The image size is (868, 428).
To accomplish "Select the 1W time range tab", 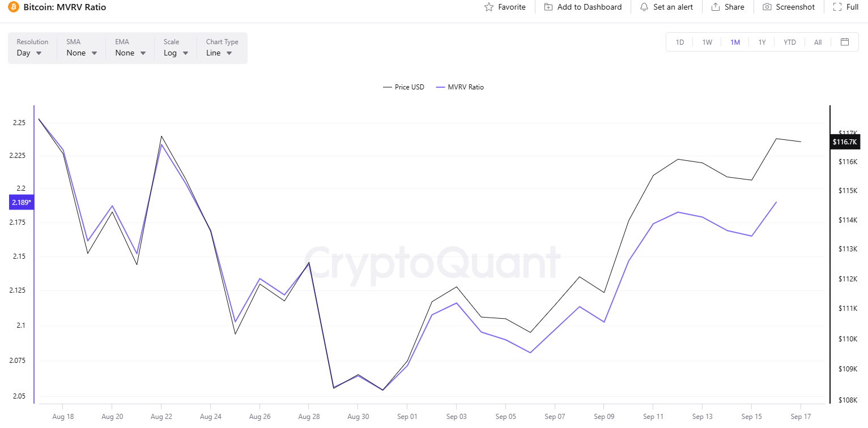I will pos(707,42).
